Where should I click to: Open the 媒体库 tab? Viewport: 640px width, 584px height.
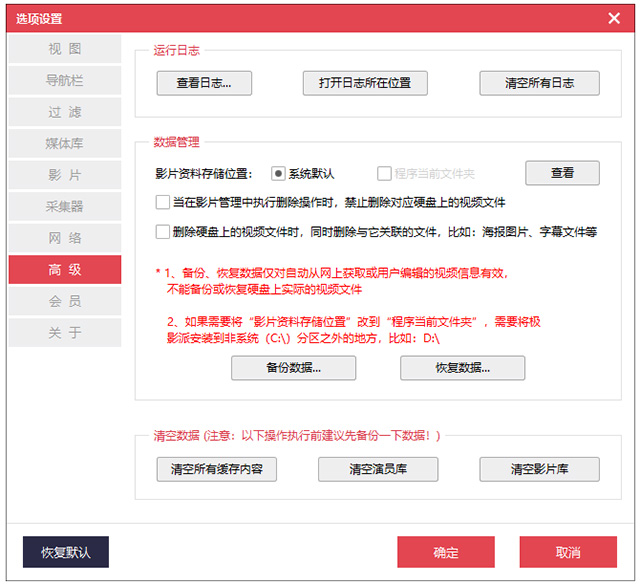[65, 144]
